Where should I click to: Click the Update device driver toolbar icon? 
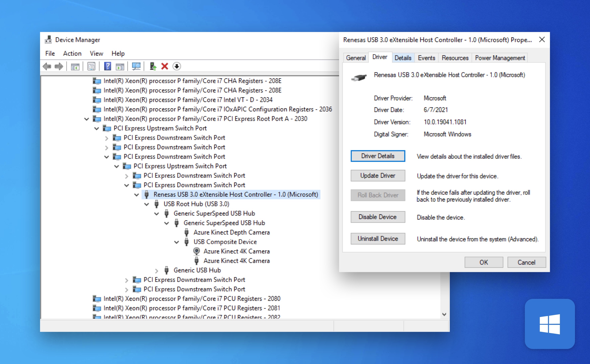point(153,66)
